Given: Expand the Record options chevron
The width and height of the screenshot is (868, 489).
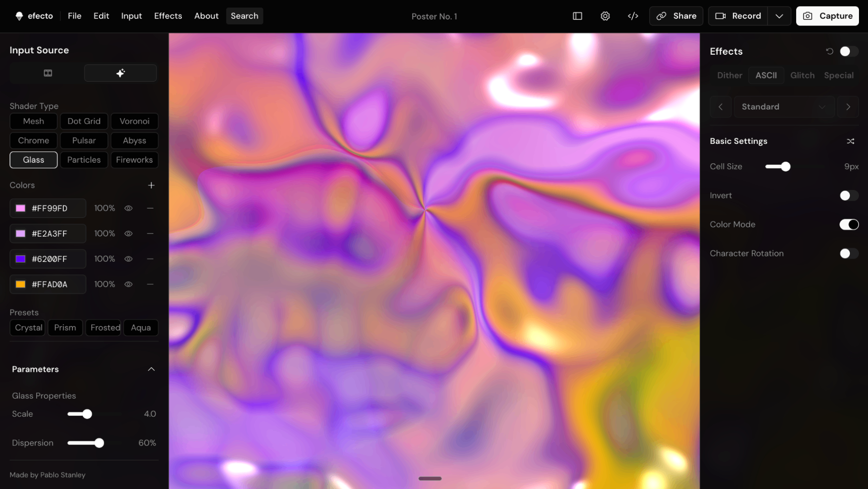Looking at the screenshot, I should point(779,16).
